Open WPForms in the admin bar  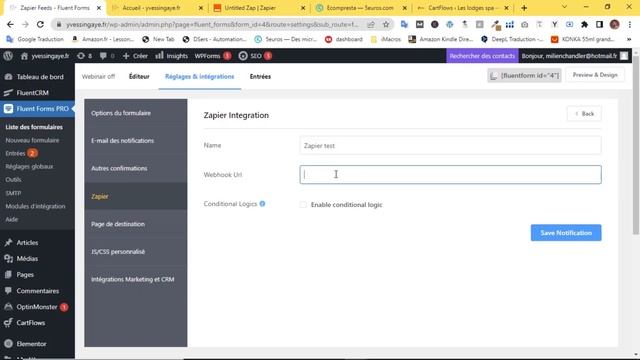tap(213, 56)
